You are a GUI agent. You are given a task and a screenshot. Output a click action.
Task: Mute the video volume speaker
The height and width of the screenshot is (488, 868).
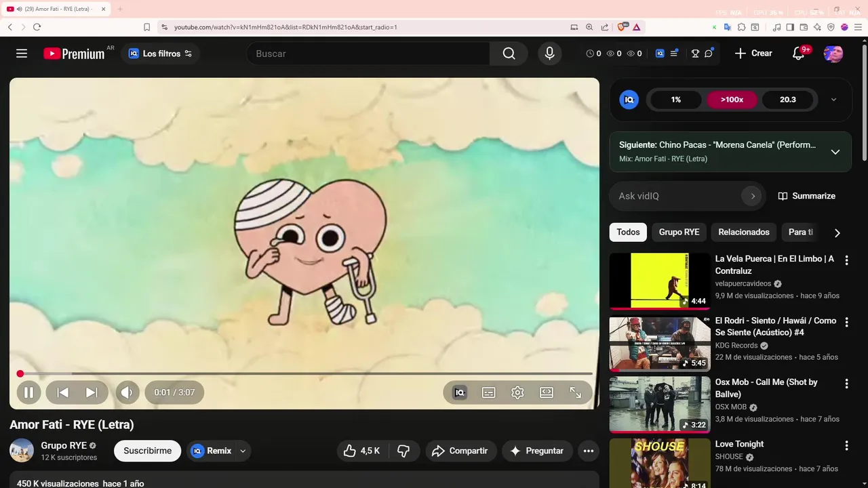(x=127, y=392)
